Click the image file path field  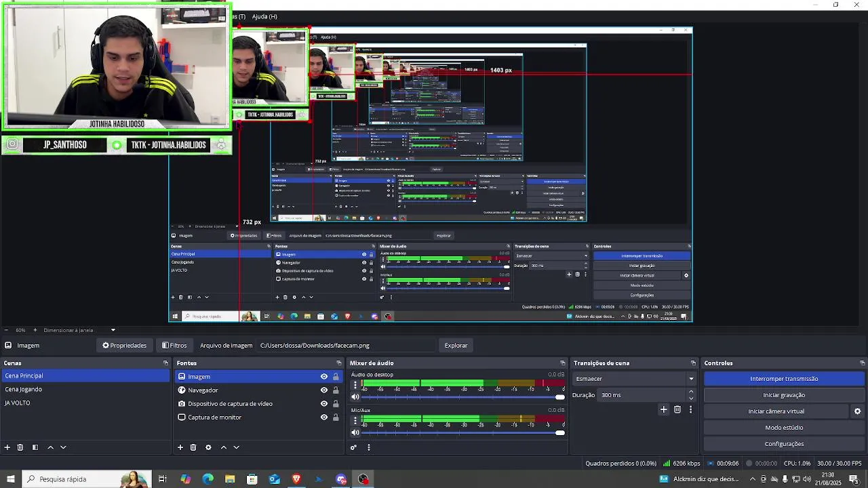coord(346,346)
